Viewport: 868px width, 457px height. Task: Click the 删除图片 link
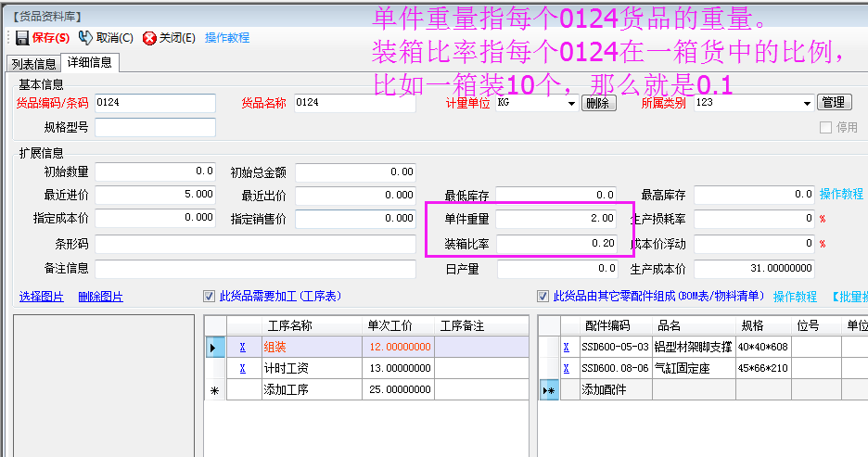(x=100, y=297)
